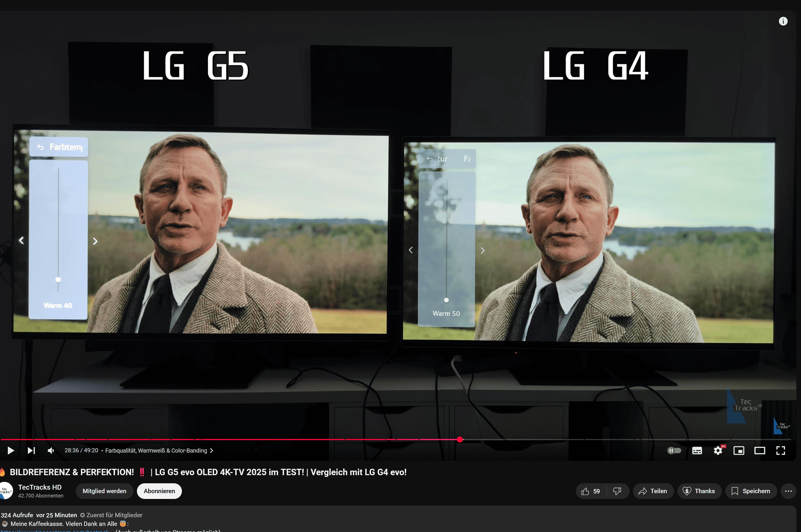Image resolution: width=801 pixels, height=532 pixels.
Task: Share the video via Teilen
Action: tap(653, 491)
